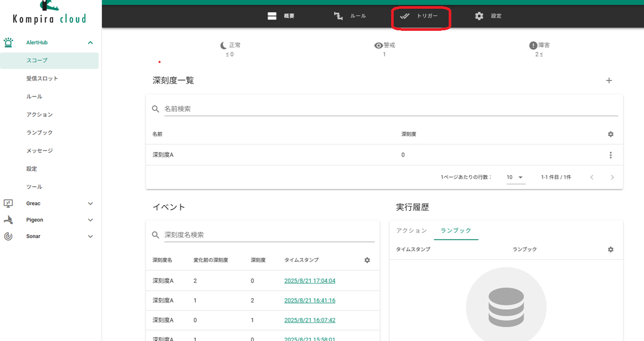Open column settings gear in 深刻度一覧 table
Screen dimensions: 644x341
point(611,134)
